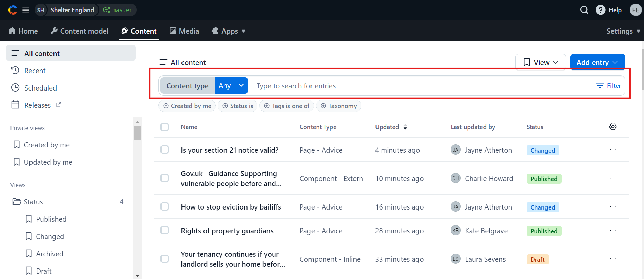Click the table column settings gear

613,127
